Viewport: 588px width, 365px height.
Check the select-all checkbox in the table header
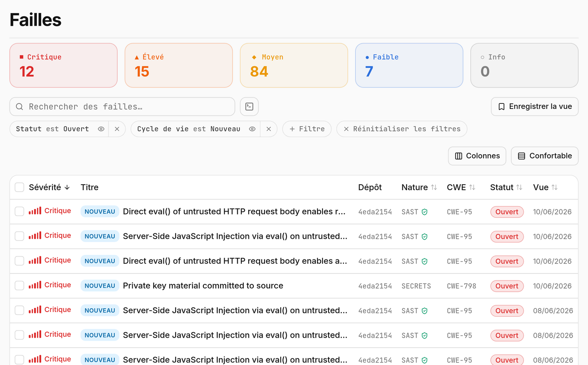point(19,187)
